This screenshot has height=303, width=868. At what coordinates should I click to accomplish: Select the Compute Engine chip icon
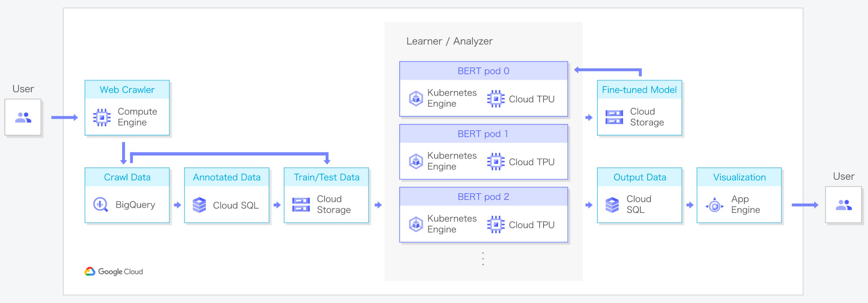click(102, 117)
